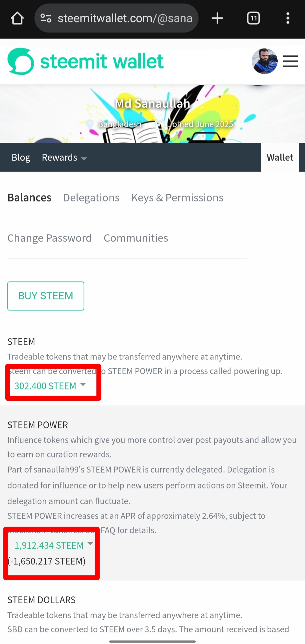This screenshot has height=644, width=305.
Task: Go to the Blog tab
Action: 21,157
